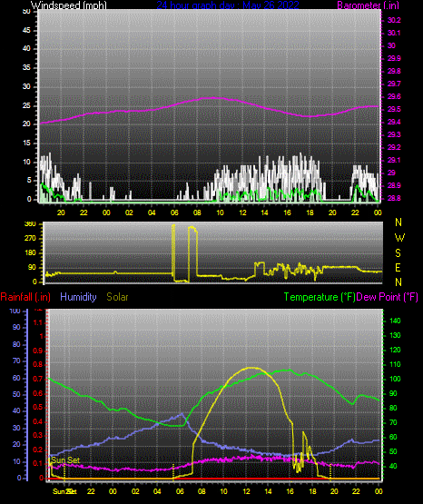
Task: Click the "W" compass label beside the direction chart
Action: [x=399, y=238]
